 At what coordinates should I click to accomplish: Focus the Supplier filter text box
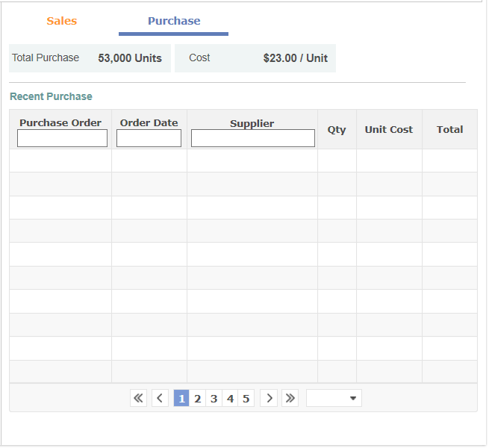[x=252, y=138]
